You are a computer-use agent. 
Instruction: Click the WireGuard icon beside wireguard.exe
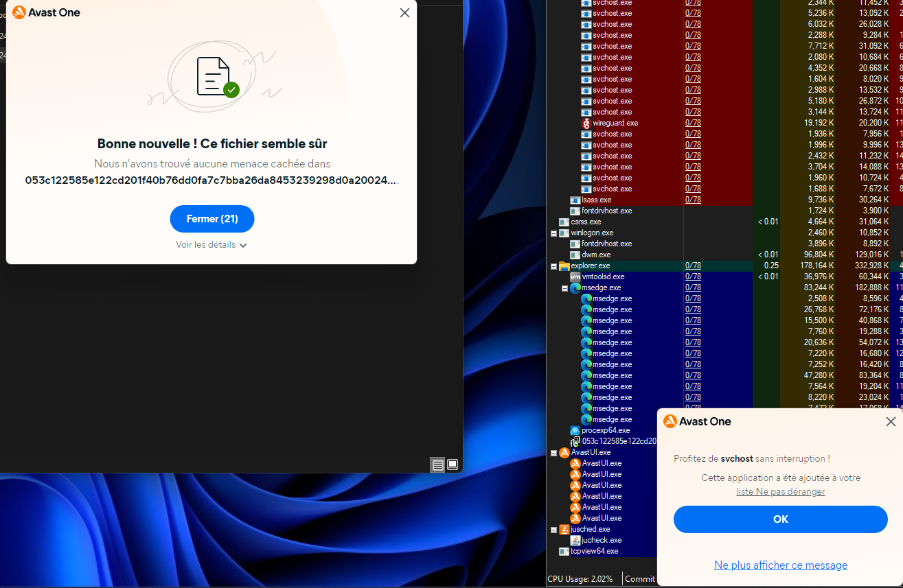click(x=586, y=123)
